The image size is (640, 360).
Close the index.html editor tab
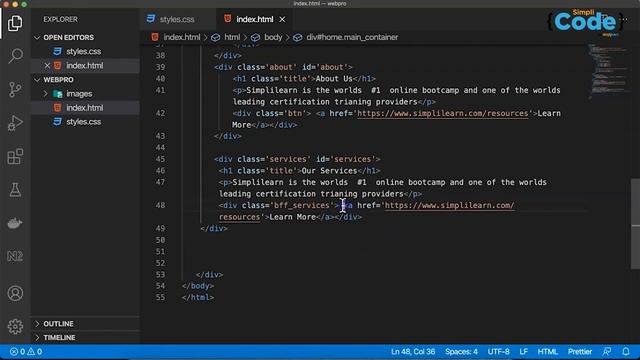click(282, 19)
